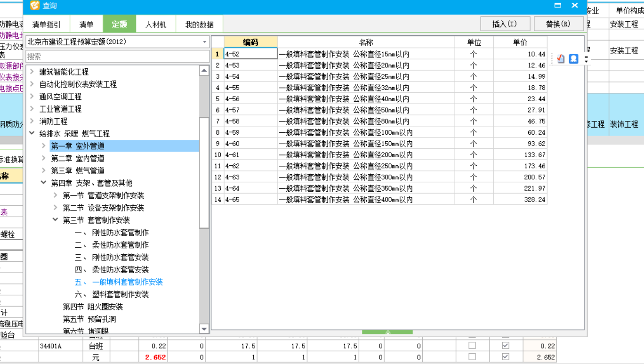Screen dimensions: 644x364
Task: Switch to the 清单指引 tab
Action: click(47, 24)
